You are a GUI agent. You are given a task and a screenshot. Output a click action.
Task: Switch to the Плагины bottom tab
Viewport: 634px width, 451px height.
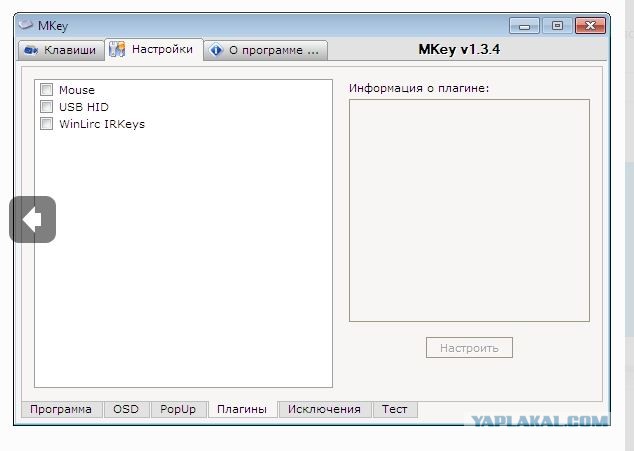click(x=242, y=409)
